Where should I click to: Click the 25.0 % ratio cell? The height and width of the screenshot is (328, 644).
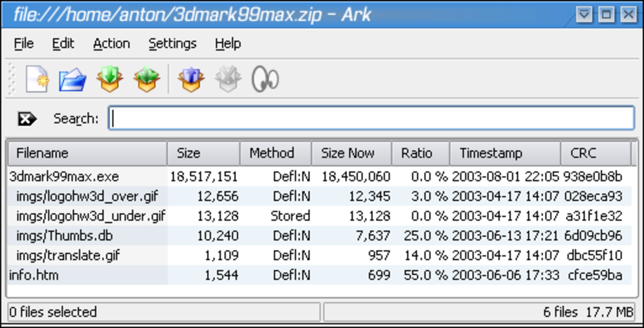tap(426, 236)
